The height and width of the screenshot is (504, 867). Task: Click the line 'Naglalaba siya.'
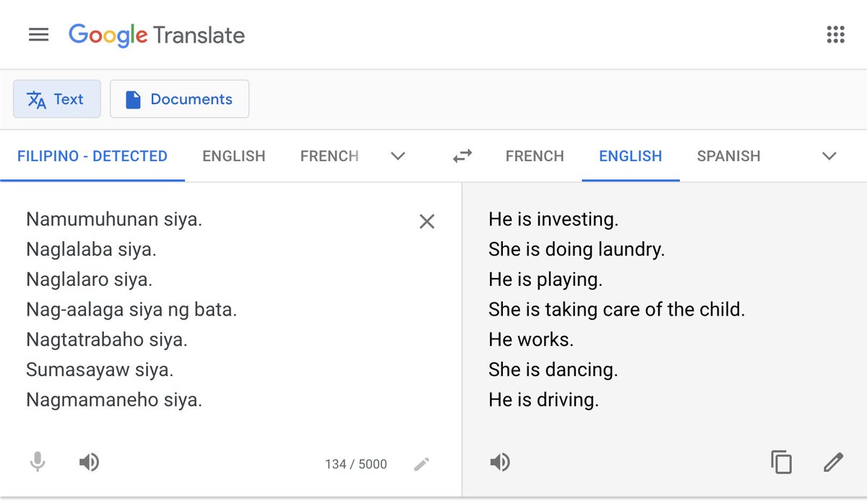coord(91,249)
